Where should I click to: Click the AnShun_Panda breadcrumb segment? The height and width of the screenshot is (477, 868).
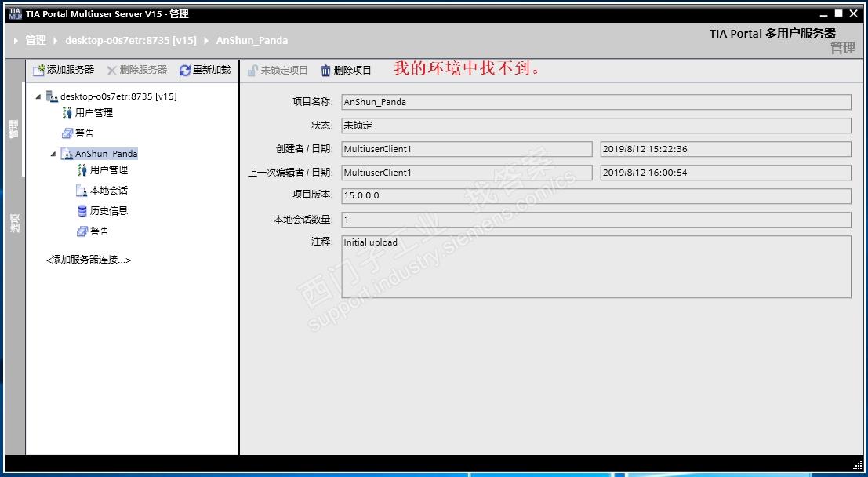tap(252, 41)
